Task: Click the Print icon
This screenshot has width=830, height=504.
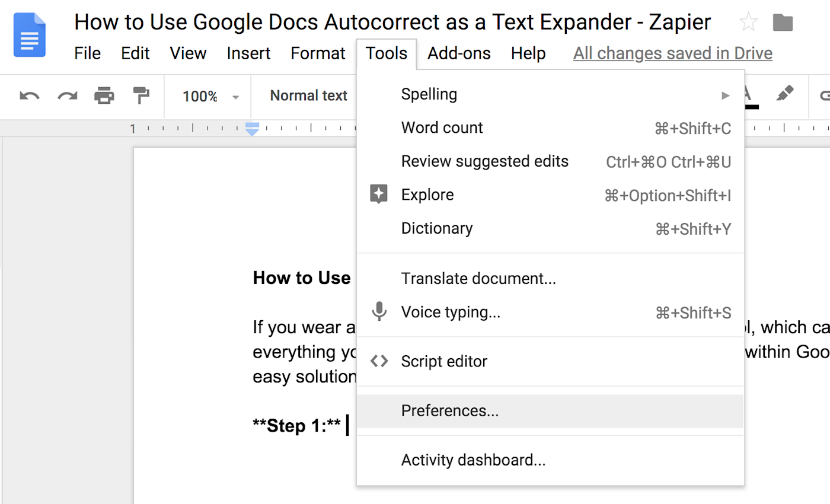Action: 104,95
